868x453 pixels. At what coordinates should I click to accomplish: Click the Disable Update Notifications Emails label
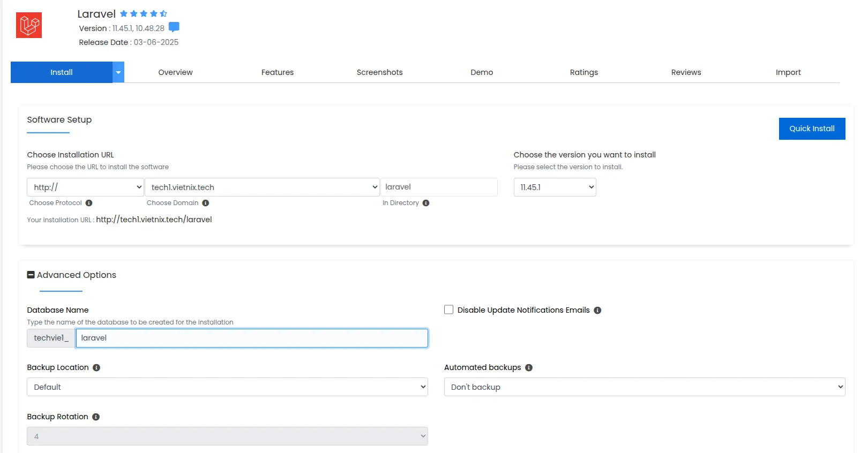click(x=523, y=310)
